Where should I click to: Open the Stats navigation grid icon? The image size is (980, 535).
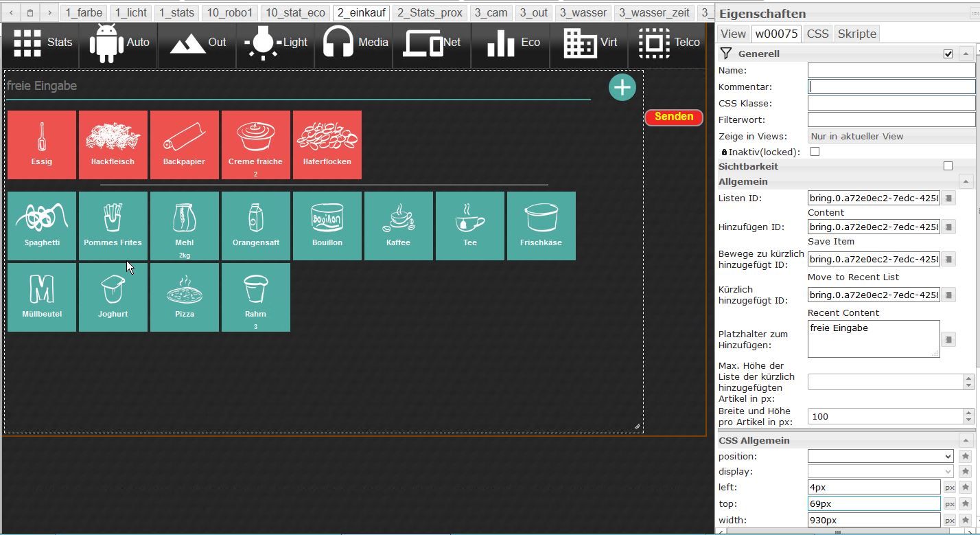[x=28, y=43]
